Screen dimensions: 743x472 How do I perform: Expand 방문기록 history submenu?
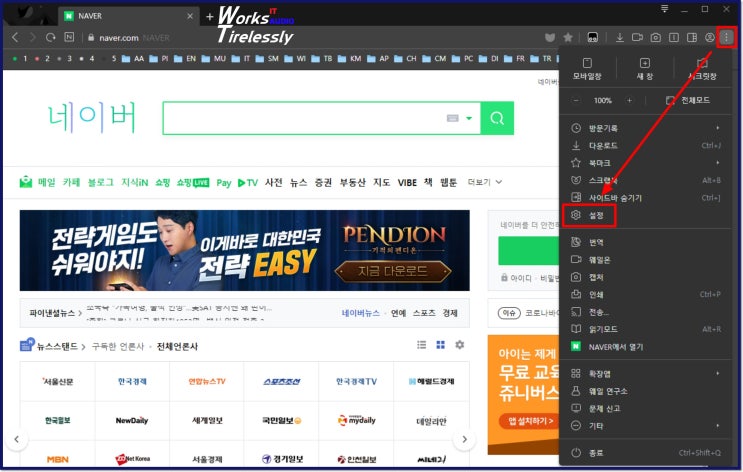(x=646, y=128)
